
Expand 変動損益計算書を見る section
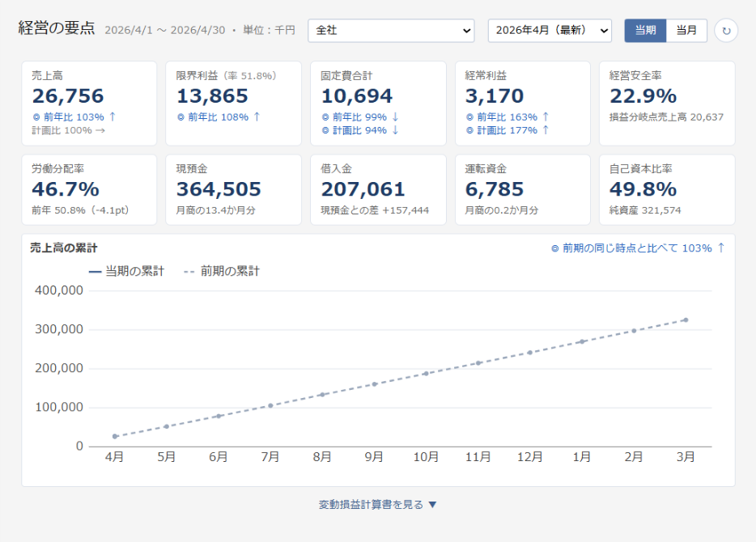[x=377, y=505]
